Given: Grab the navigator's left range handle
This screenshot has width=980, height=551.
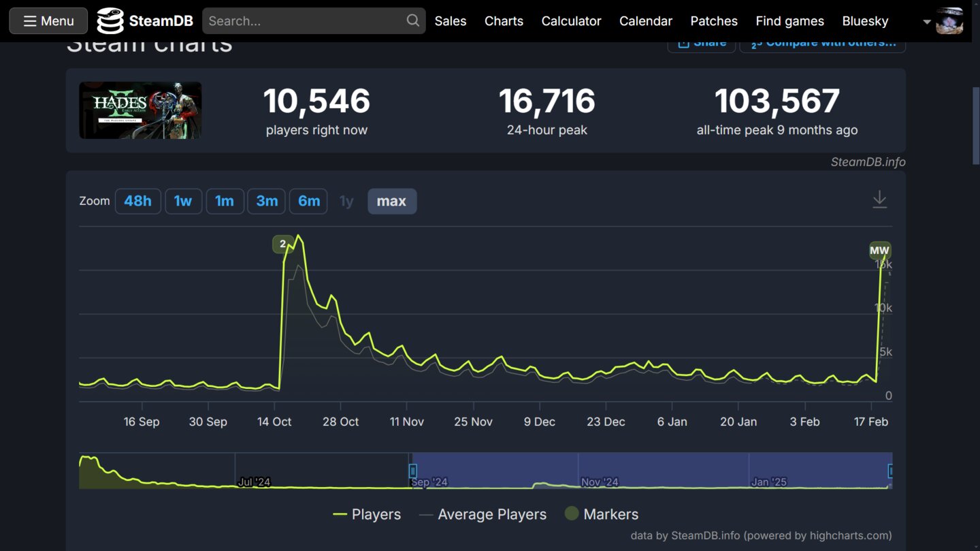Looking at the screenshot, I should [412, 471].
